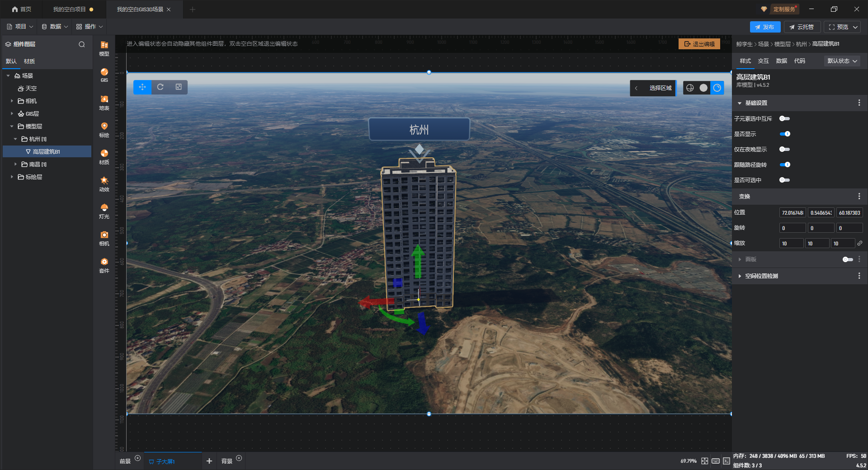Open the 默认状态 dropdown
This screenshot has height=470, width=868.
pos(842,61)
